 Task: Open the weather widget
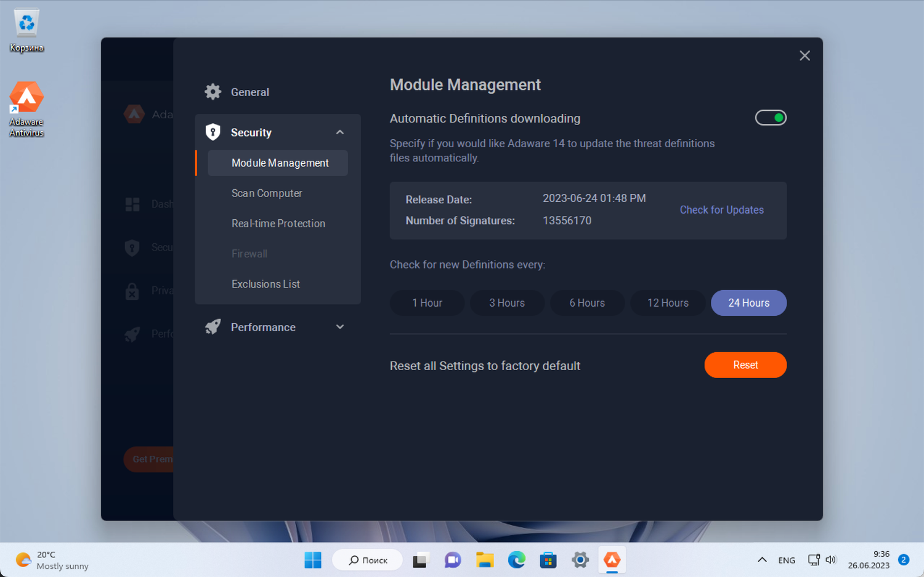[52, 560]
